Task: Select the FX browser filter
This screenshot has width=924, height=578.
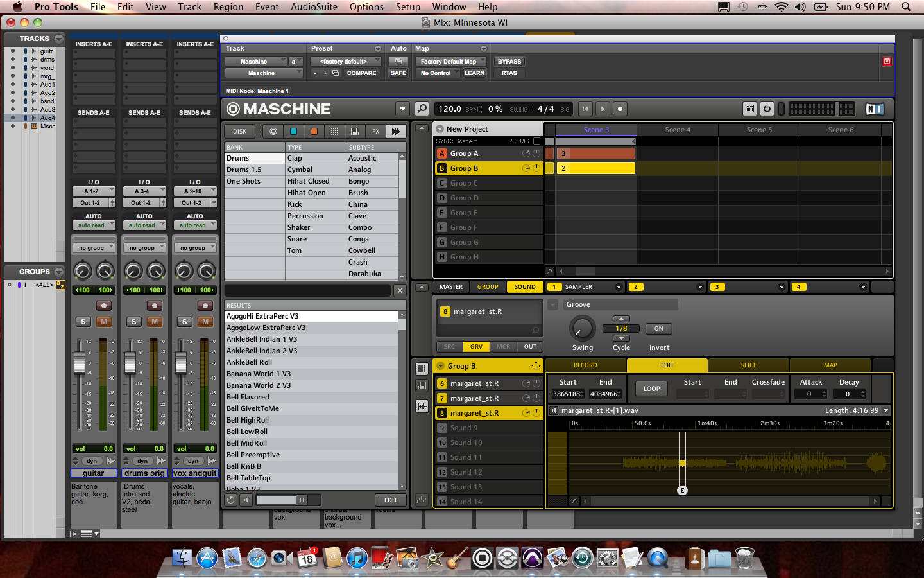Action: tap(375, 131)
